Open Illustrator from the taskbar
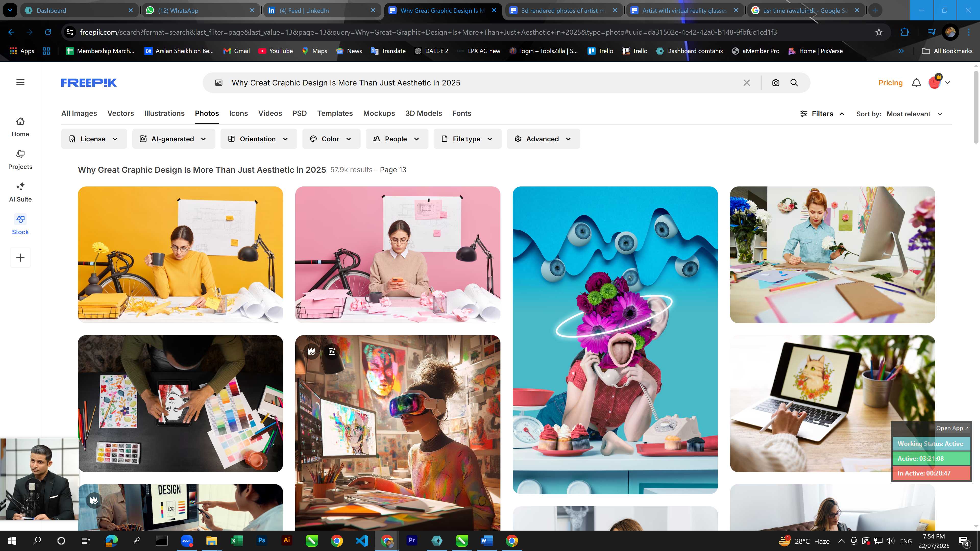Screen dimensions: 980x551 [x=286, y=540]
